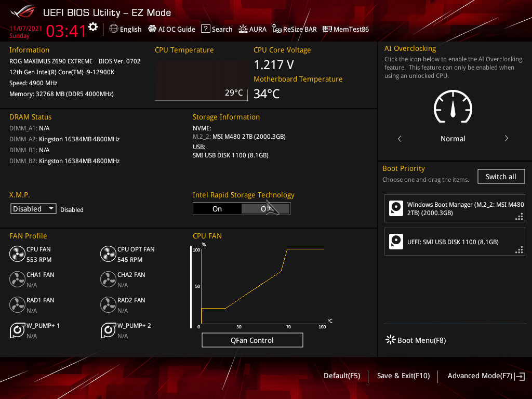Screen dimensions: 532x399
Task: Click the CPU OPT FAN icon
Action: (108, 254)
